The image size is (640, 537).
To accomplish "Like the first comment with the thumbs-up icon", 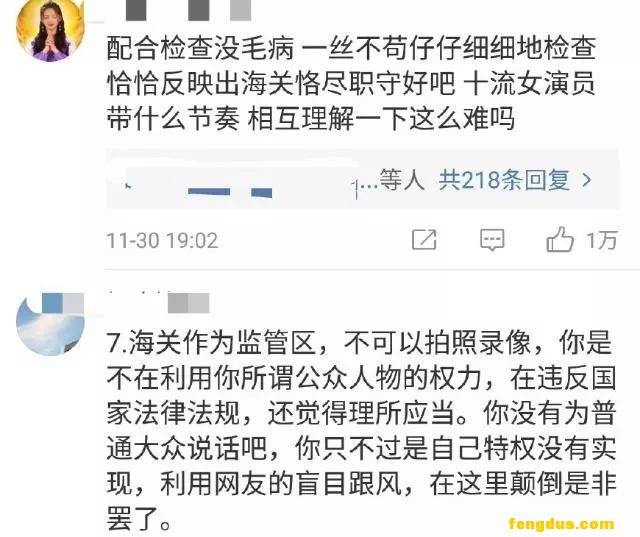I will click(560, 240).
